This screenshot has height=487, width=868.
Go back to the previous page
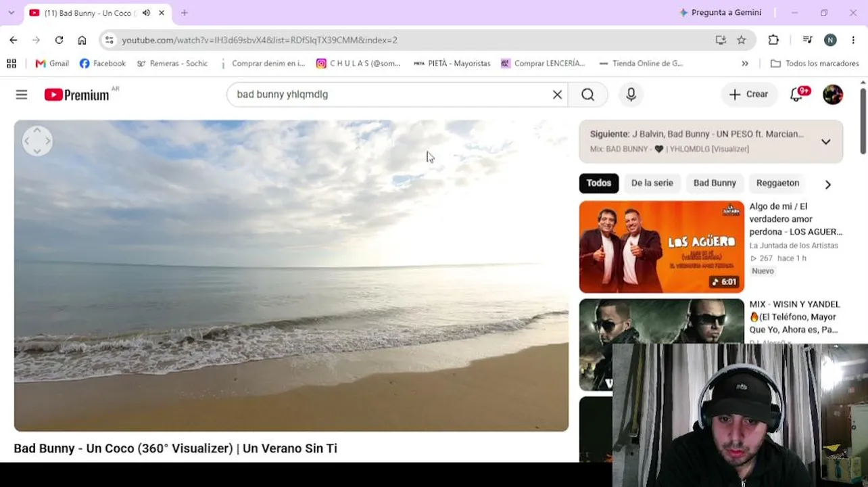[x=14, y=40]
